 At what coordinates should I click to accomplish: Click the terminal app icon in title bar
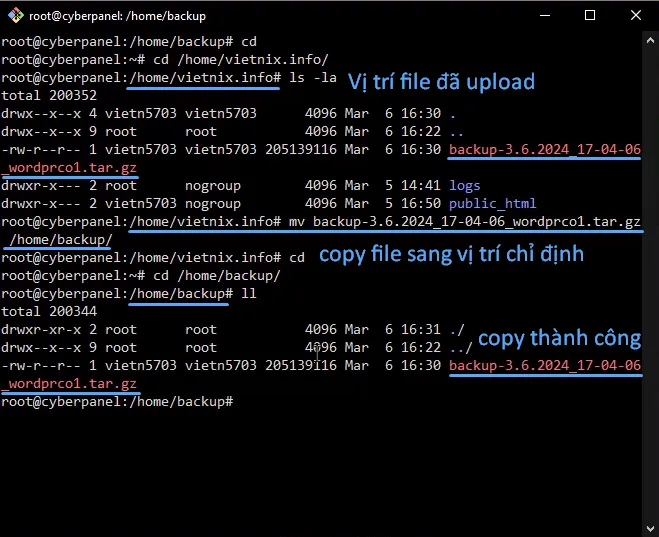click(14, 15)
